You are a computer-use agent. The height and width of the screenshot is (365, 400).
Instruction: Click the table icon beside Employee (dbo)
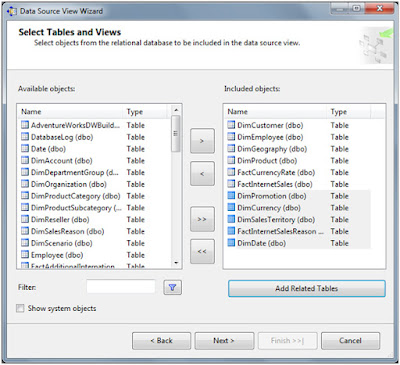point(25,255)
